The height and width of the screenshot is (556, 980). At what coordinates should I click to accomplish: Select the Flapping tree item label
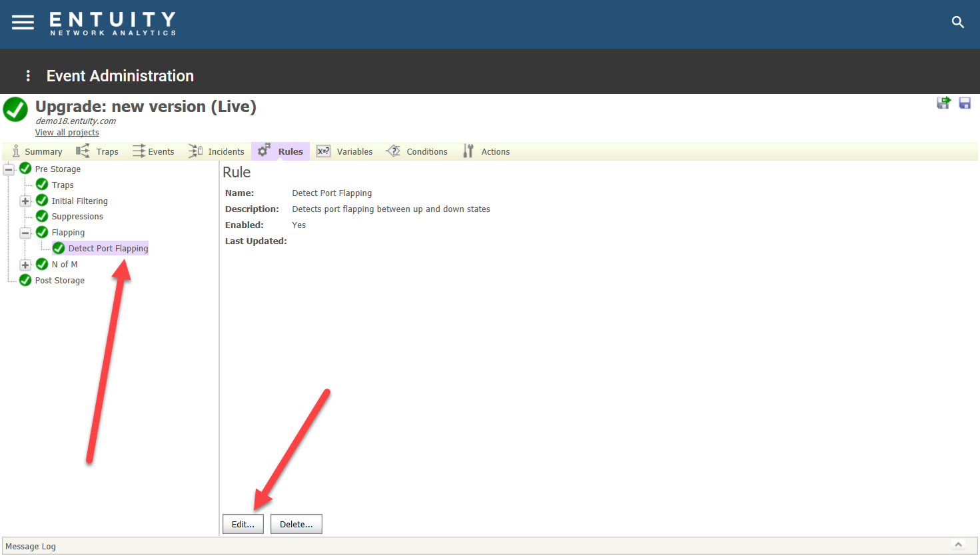click(x=69, y=232)
